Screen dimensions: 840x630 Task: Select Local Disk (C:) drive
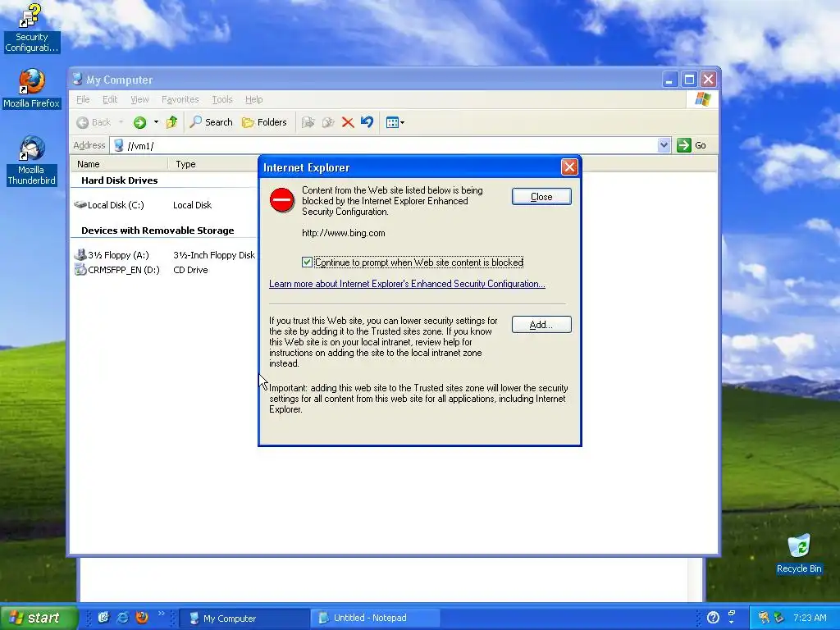(109, 205)
